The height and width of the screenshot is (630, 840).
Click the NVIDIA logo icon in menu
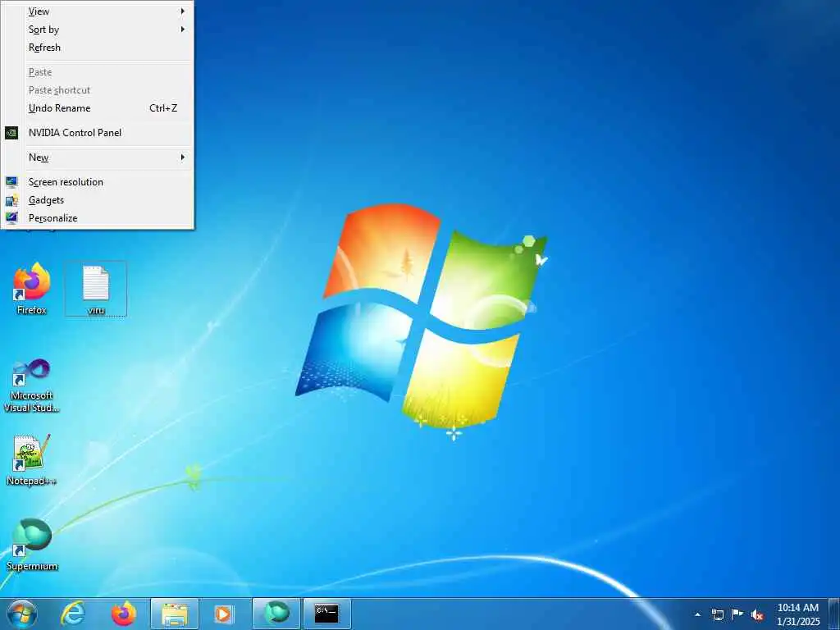coord(11,133)
